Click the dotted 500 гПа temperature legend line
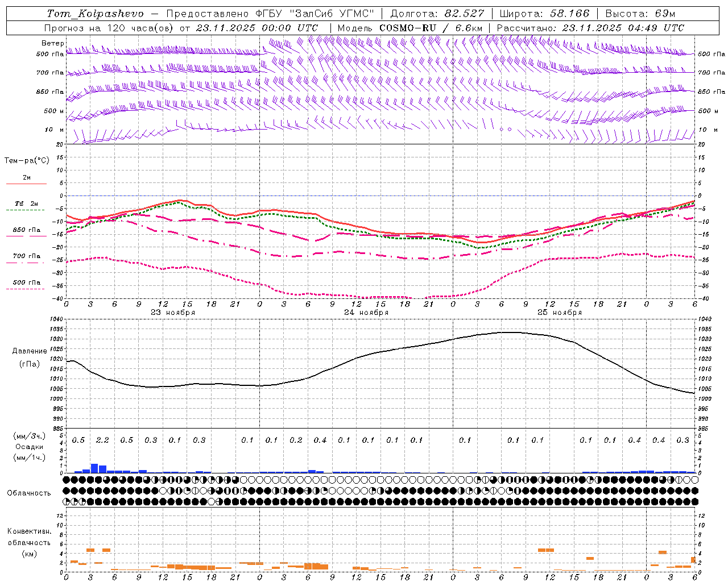This screenshot has width=728, height=582. pyautogui.click(x=26, y=289)
